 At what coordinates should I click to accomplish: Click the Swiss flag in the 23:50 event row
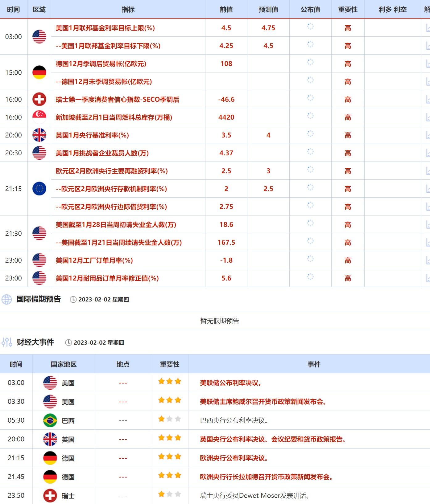pyautogui.click(x=50, y=496)
